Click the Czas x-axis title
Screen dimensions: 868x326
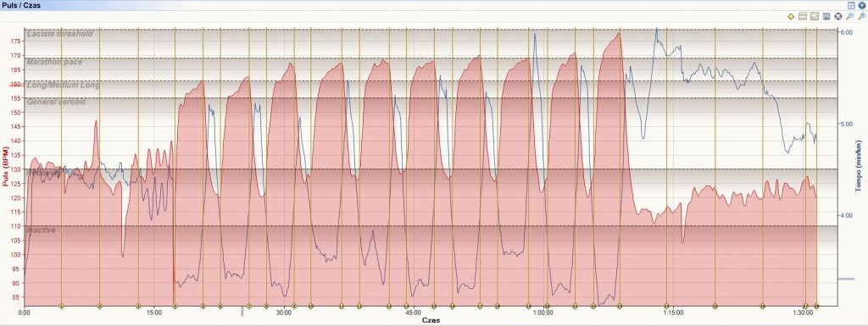click(x=431, y=320)
